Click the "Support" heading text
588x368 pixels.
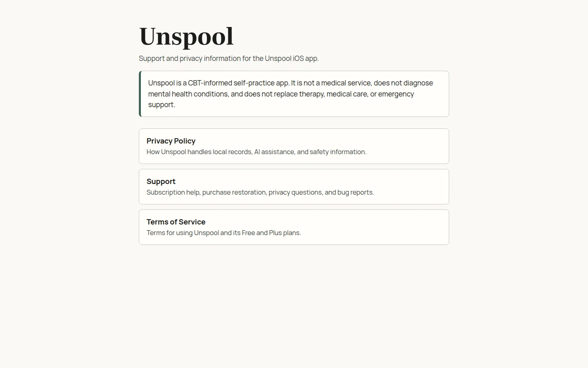pyautogui.click(x=161, y=181)
